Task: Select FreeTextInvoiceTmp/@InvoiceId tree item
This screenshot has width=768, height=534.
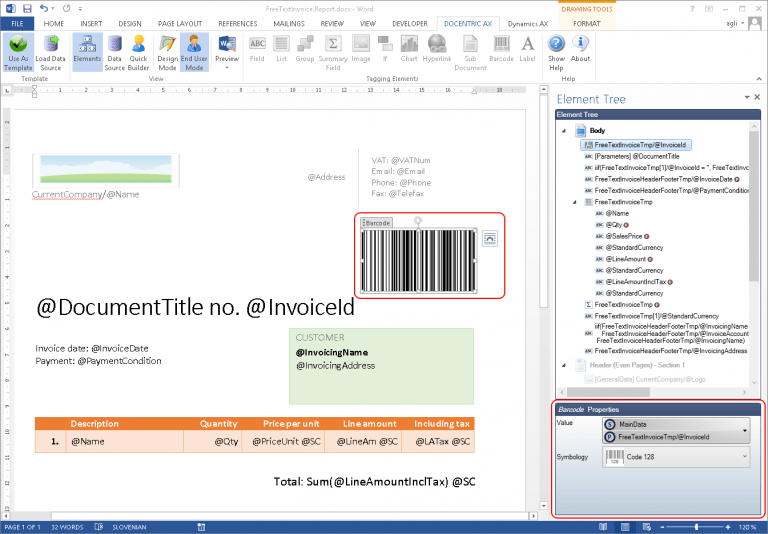Action: tap(636, 145)
